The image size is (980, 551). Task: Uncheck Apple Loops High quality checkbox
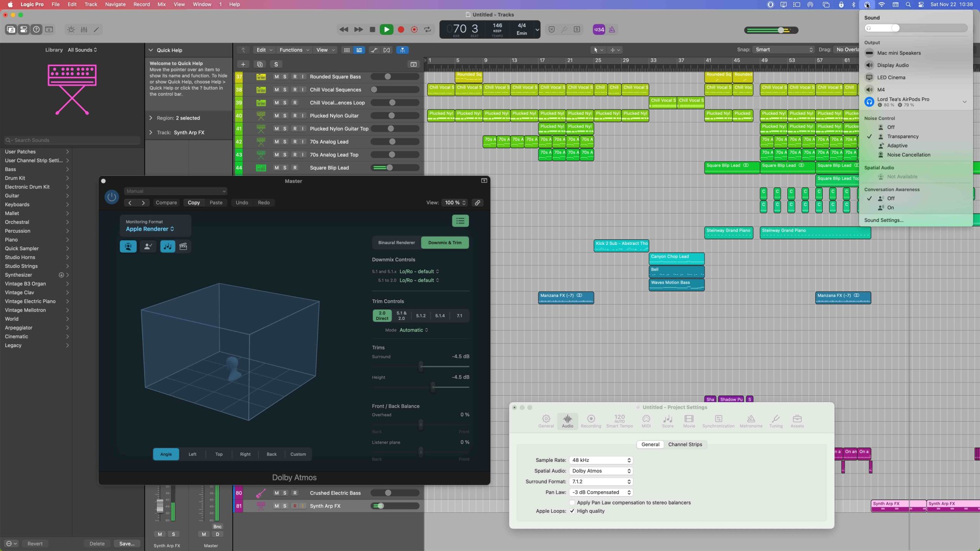(x=572, y=511)
